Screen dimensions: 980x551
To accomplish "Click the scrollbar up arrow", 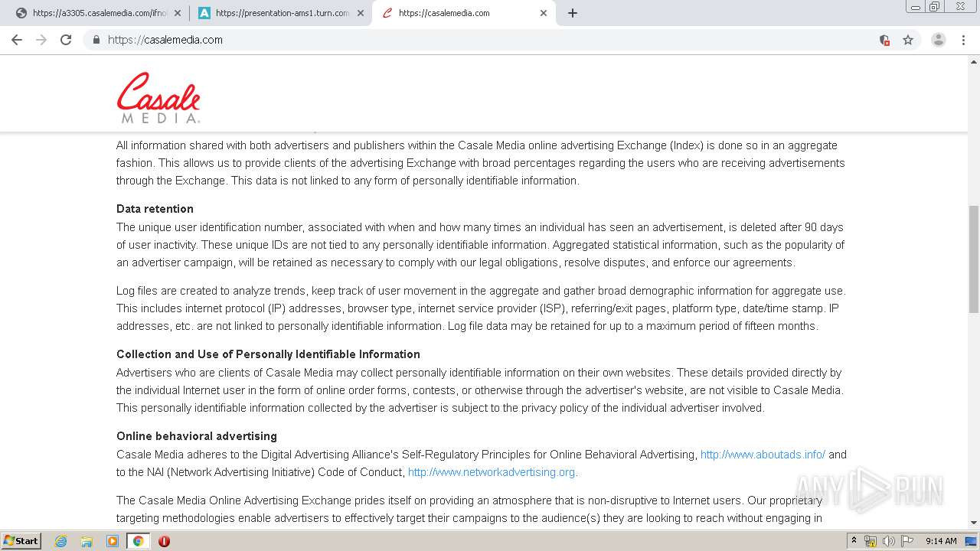I will (x=974, y=62).
